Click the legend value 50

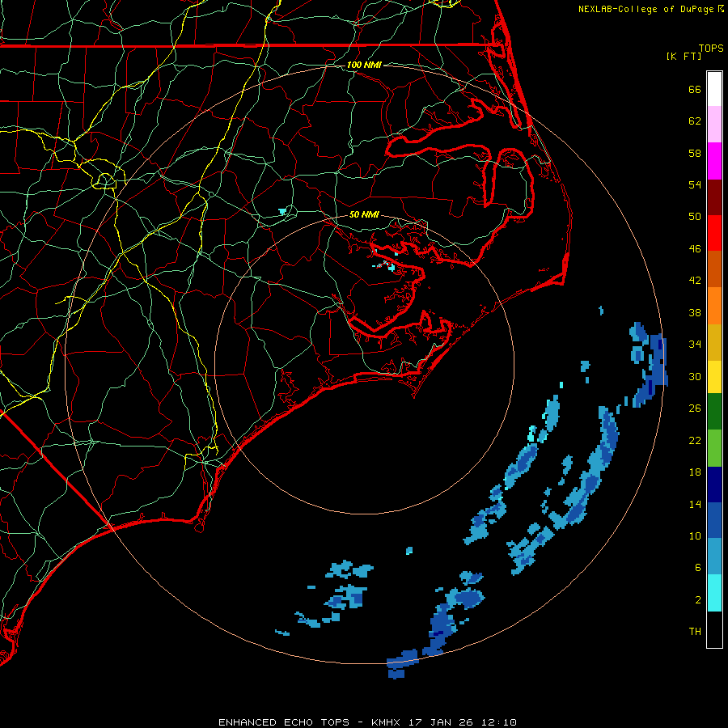[695, 216]
